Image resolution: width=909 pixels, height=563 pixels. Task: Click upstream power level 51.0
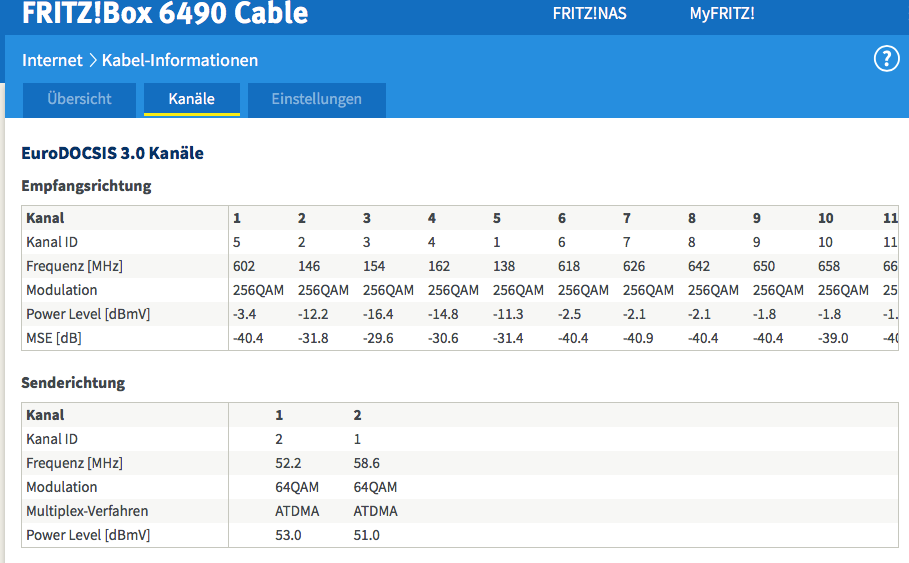366,535
